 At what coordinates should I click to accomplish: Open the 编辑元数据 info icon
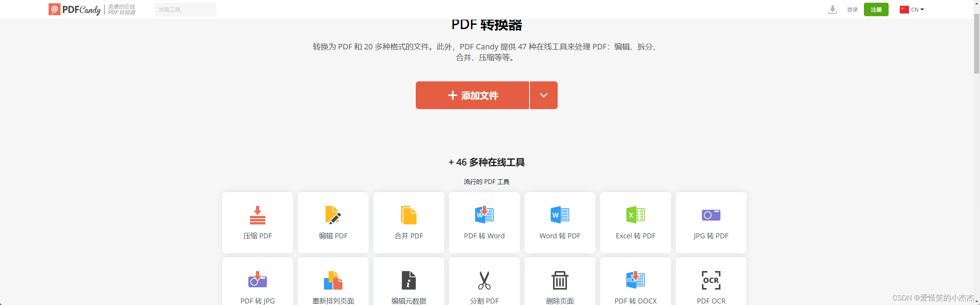pos(409,280)
